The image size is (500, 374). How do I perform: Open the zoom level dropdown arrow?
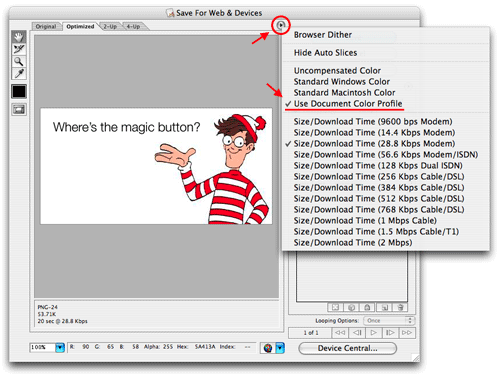[x=60, y=348]
